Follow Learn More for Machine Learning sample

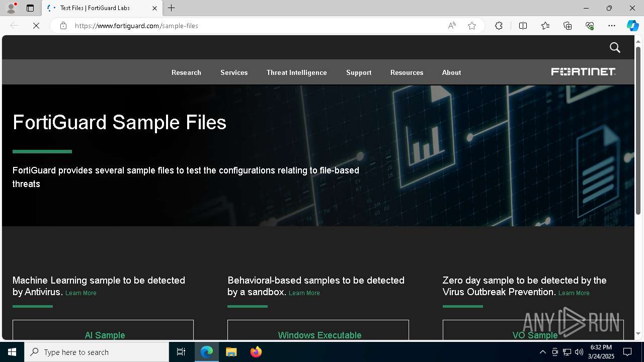tap(80, 293)
